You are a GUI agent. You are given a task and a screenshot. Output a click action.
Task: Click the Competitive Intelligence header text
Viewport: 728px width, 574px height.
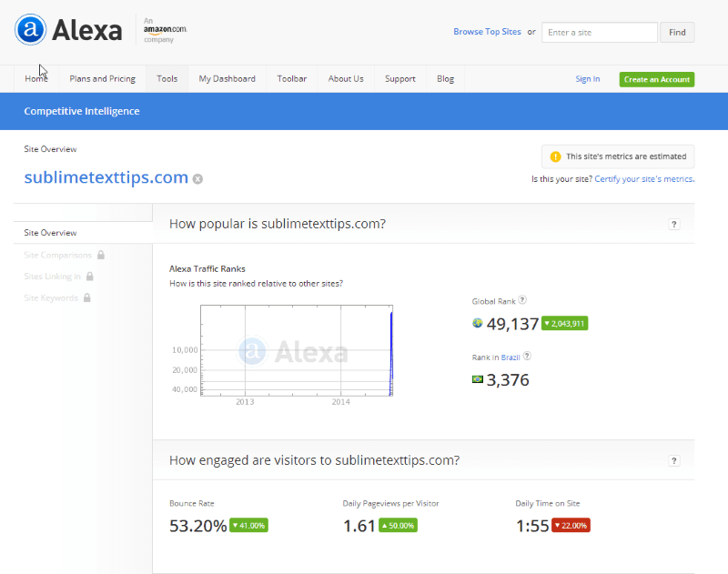pos(82,111)
